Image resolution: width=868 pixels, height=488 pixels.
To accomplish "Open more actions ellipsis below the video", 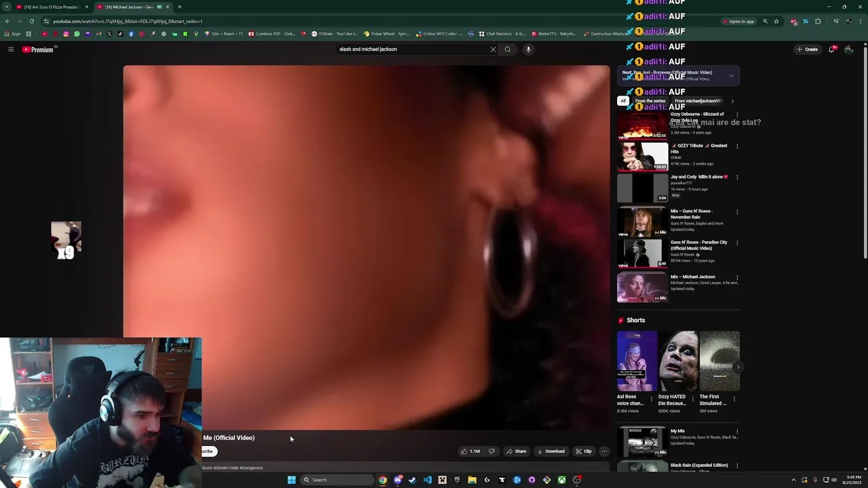I will pyautogui.click(x=604, y=451).
